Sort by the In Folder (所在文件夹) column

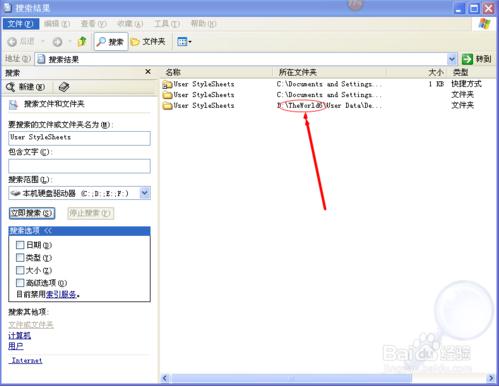coord(329,72)
